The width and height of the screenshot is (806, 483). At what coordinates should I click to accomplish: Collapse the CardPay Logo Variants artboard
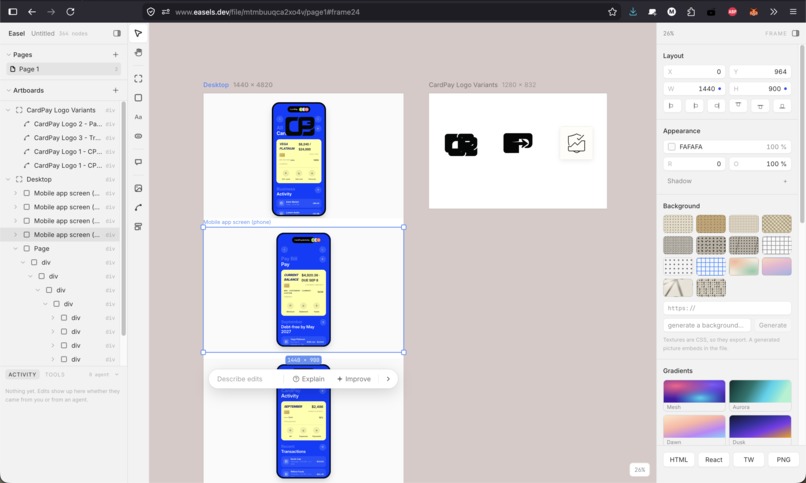pos(8,110)
